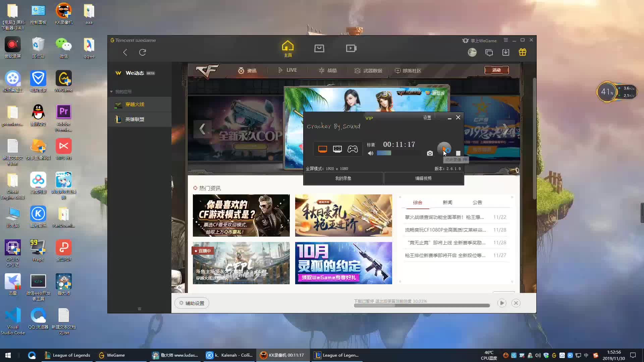Screen dimensions: 644x362
Task: Take a screenshot with the camera icon
Action: (x=430, y=153)
